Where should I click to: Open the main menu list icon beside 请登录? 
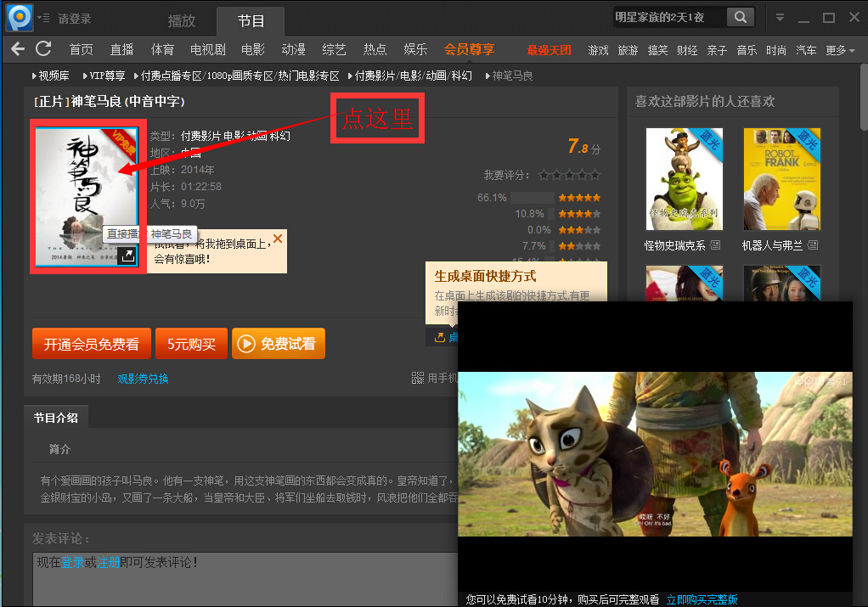[43, 18]
